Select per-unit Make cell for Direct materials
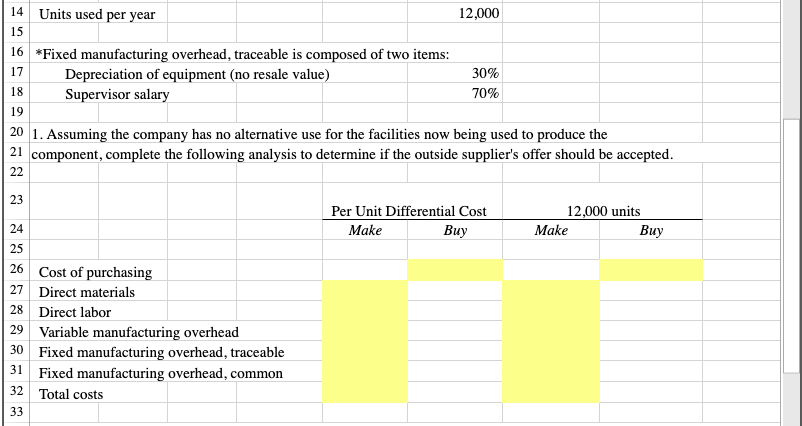Image resolution: width=802 pixels, height=426 pixels. click(x=365, y=290)
